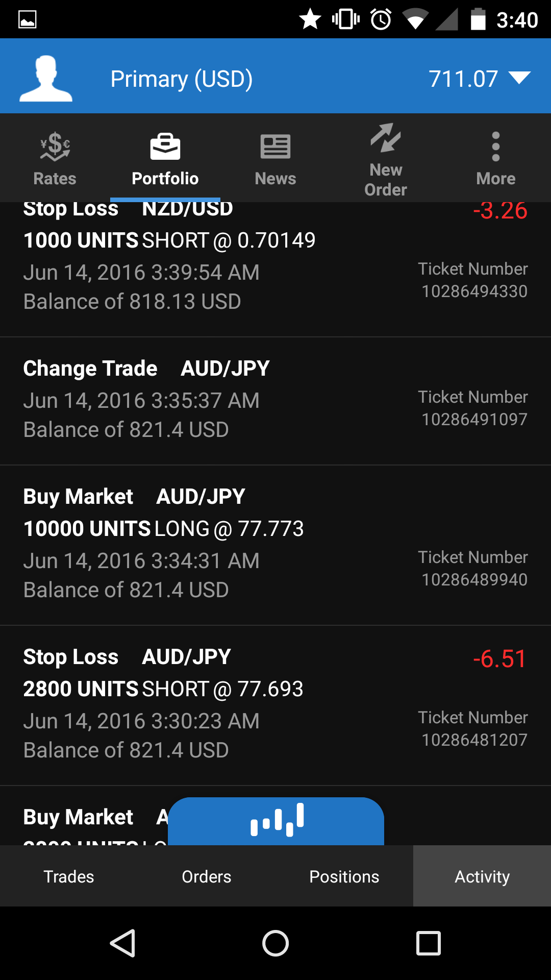
Task: Open the Rates currency icon
Action: [55, 148]
